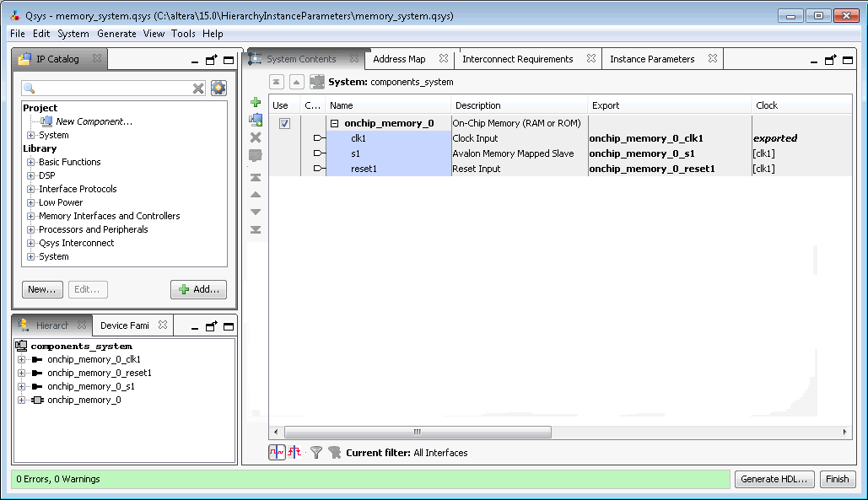
Task: Click scroll left arrow of System Contents
Action: pyautogui.click(x=276, y=432)
